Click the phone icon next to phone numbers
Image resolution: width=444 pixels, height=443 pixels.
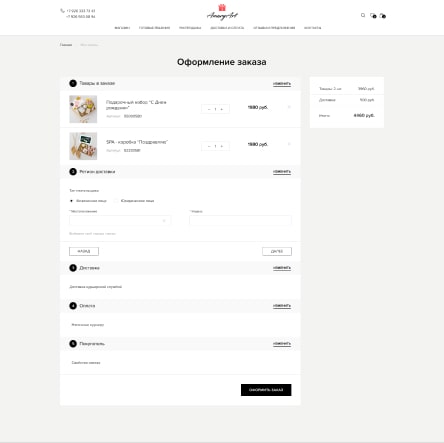pyautogui.click(x=62, y=11)
